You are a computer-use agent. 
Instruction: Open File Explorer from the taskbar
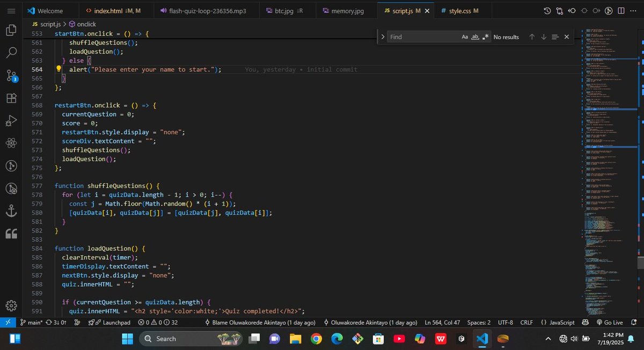[295, 339]
